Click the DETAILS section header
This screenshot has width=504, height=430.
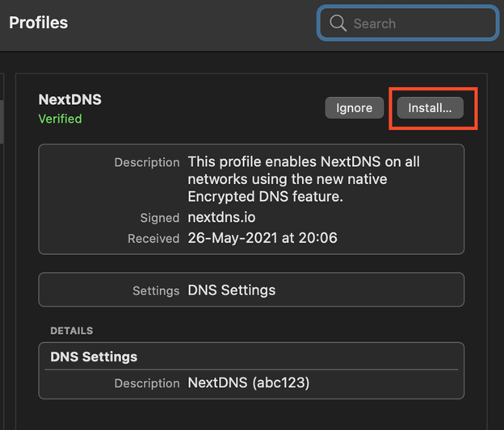coord(71,331)
